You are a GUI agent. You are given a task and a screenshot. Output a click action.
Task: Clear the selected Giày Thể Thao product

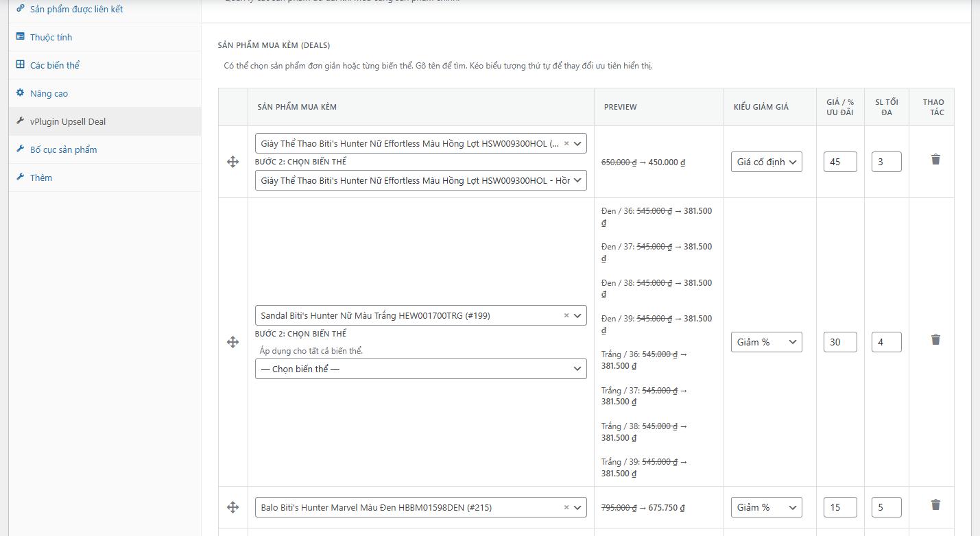(566, 144)
